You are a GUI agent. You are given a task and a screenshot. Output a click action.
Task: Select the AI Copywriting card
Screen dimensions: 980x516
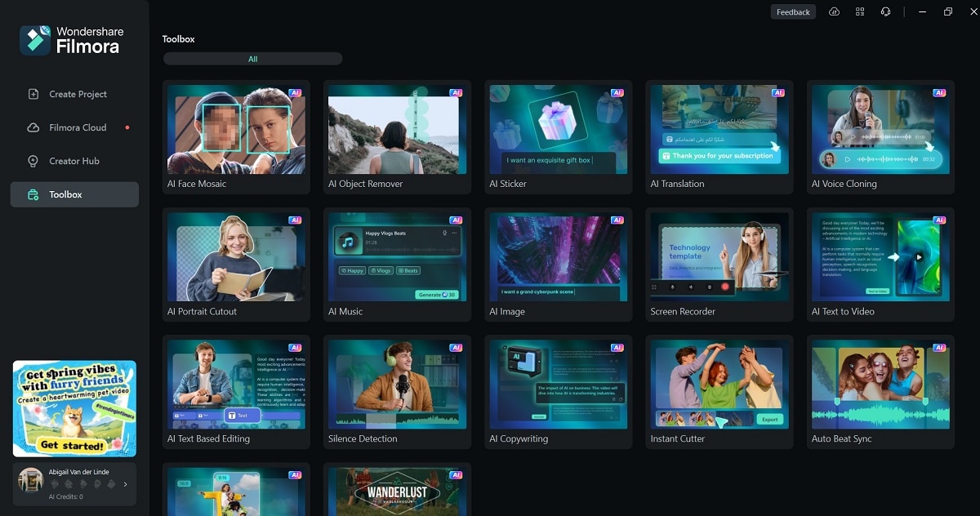(558, 392)
